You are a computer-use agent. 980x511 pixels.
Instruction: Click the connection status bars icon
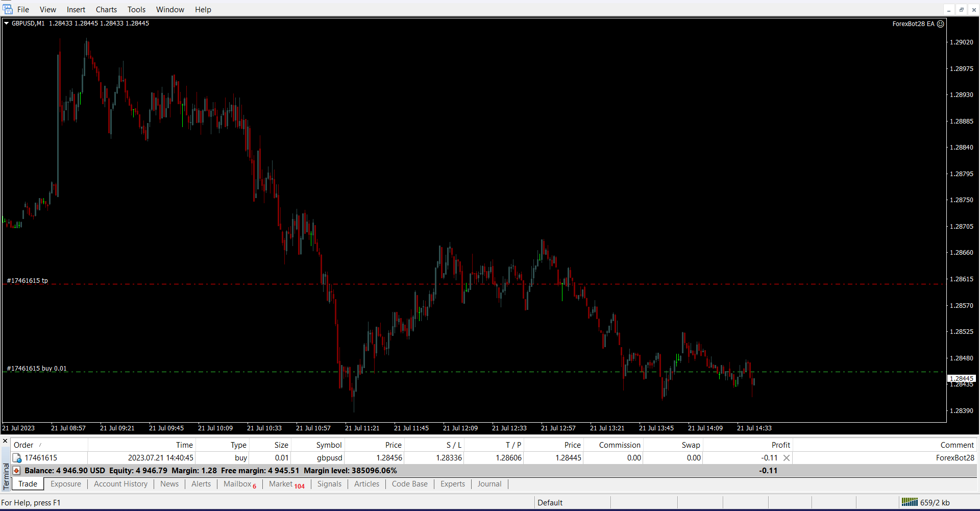909,502
